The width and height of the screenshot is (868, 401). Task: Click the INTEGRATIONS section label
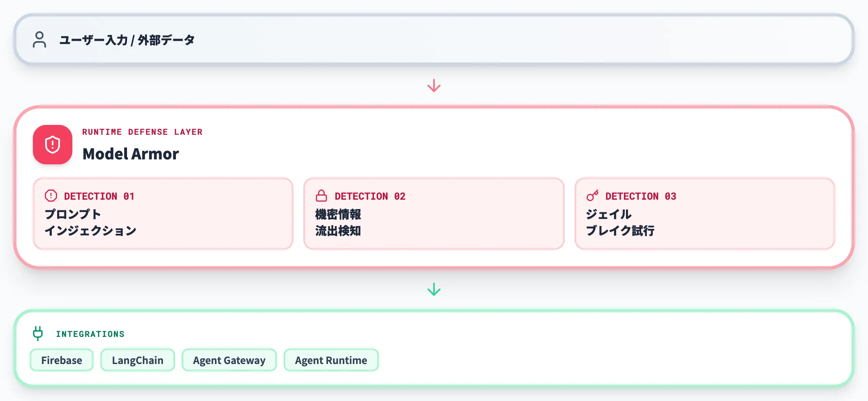click(x=90, y=334)
